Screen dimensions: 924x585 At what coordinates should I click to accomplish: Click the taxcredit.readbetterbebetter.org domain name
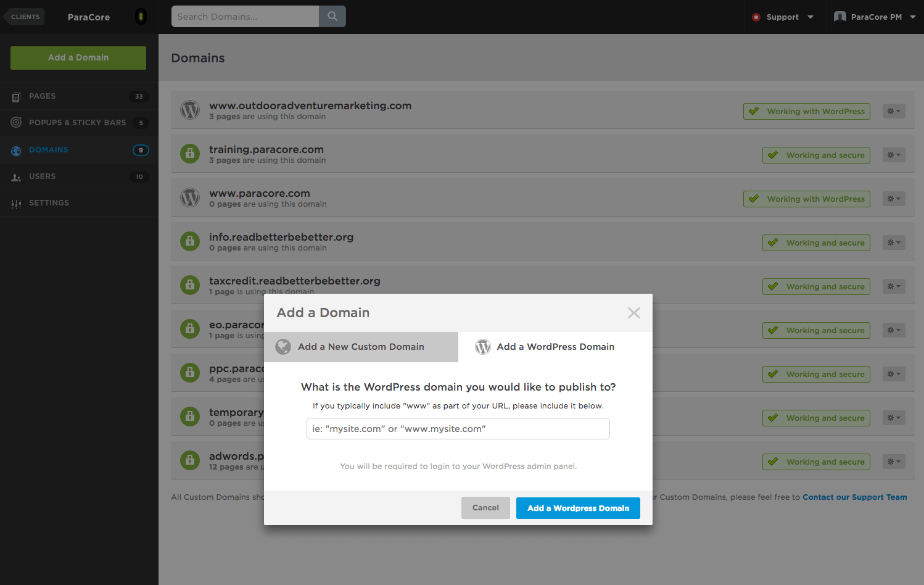pos(295,281)
